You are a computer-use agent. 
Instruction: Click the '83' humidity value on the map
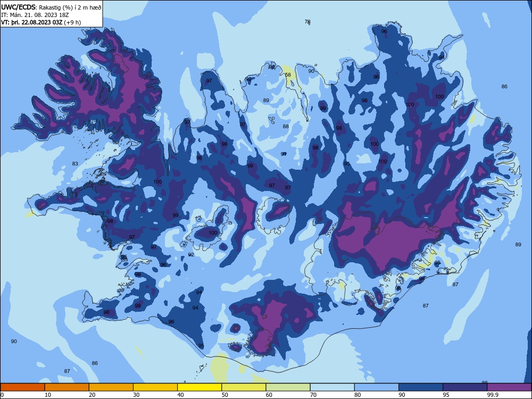tap(75, 163)
